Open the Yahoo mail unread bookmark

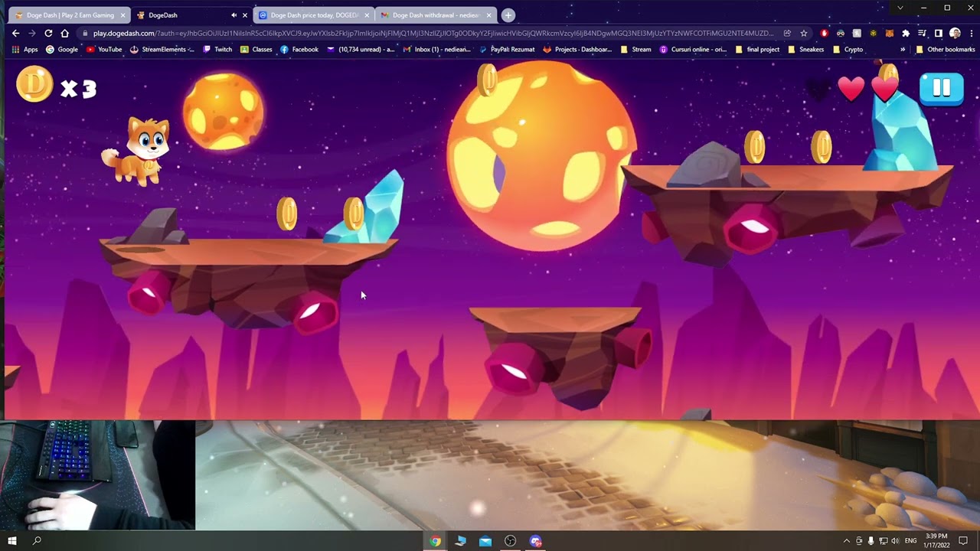(361, 49)
